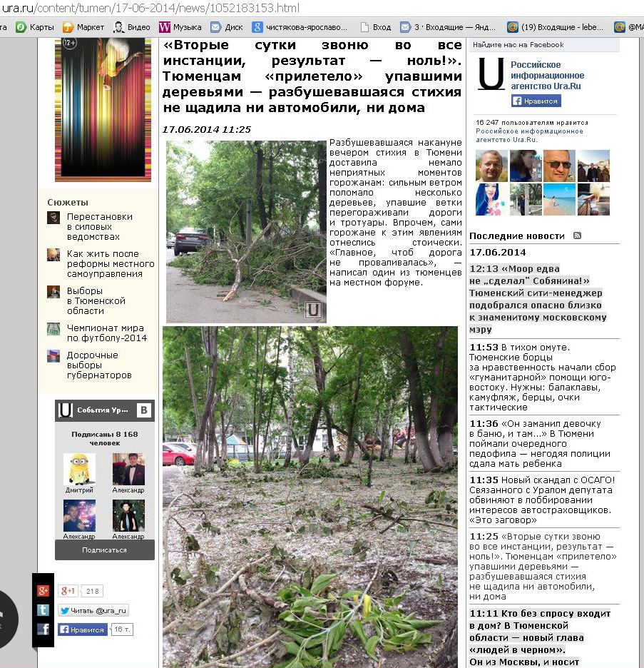This screenshot has height=668, width=644.
Task: Click the Facebook fan photo of man in sunglasses
Action: 559,166
